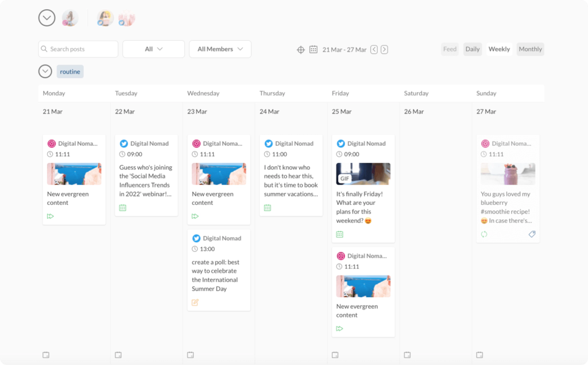Switch to the Monthly view tab
588x365 pixels.
pos(530,49)
